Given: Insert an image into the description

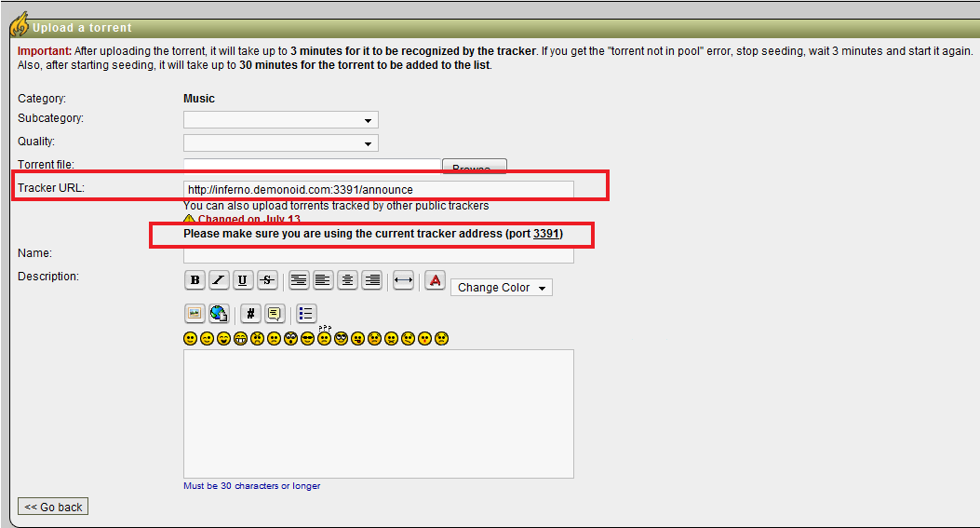Looking at the screenshot, I should tap(195, 314).
